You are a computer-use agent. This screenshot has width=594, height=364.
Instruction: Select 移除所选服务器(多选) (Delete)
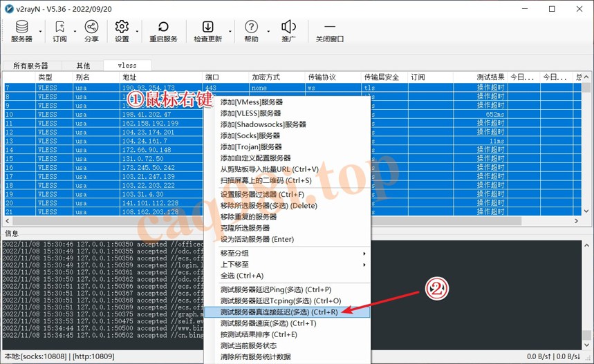point(287,205)
